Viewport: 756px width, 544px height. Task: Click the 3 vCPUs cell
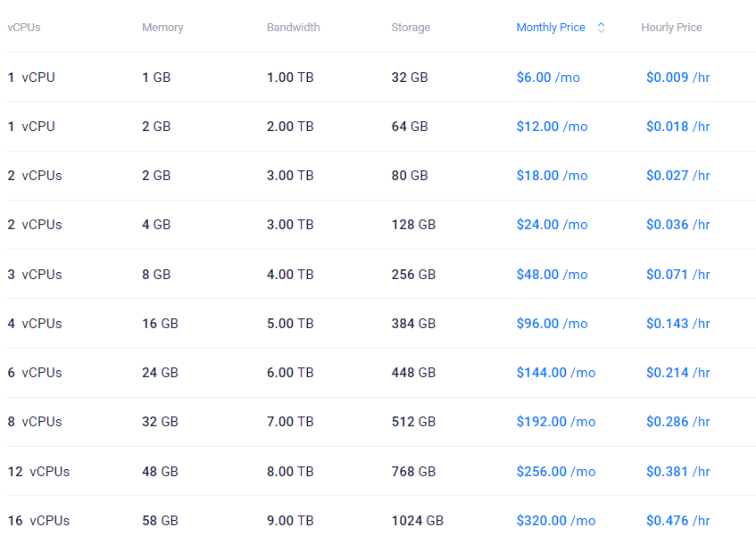[x=35, y=275]
